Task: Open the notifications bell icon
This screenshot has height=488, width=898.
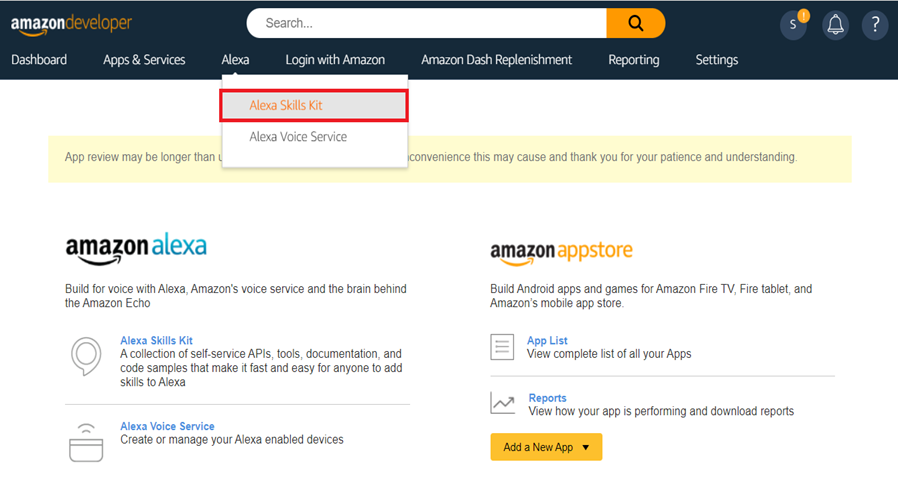Action: point(835,25)
